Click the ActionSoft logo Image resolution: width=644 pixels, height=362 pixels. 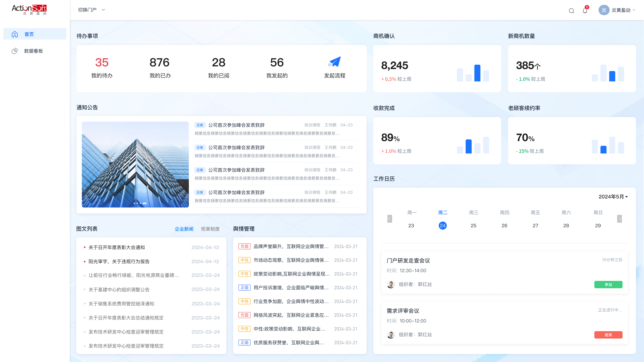pyautogui.click(x=29, y=10)
